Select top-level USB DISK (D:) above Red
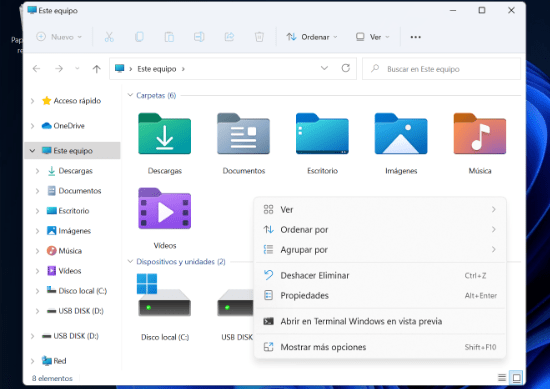Image resolution: width=550 pixels, height=389 pixels. [76, 336]
